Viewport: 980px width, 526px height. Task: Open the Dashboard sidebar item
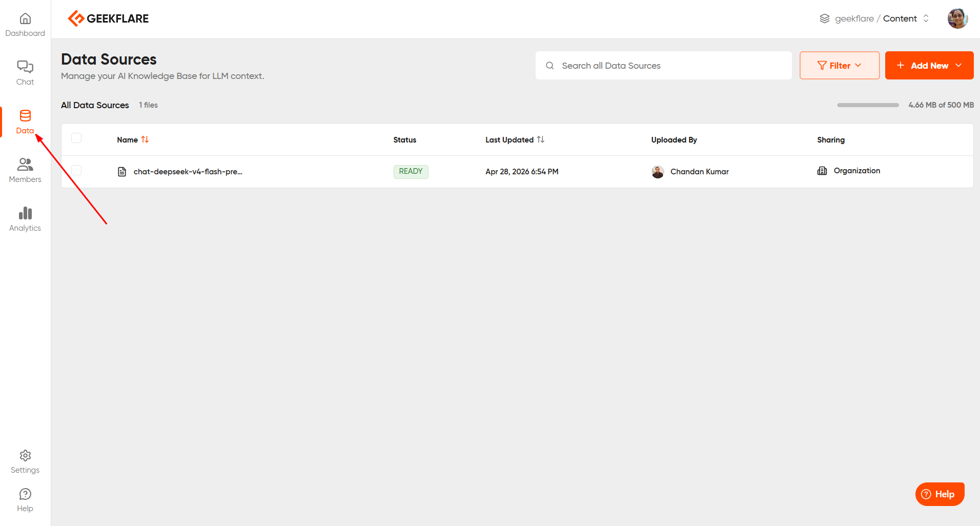point(25,25)
